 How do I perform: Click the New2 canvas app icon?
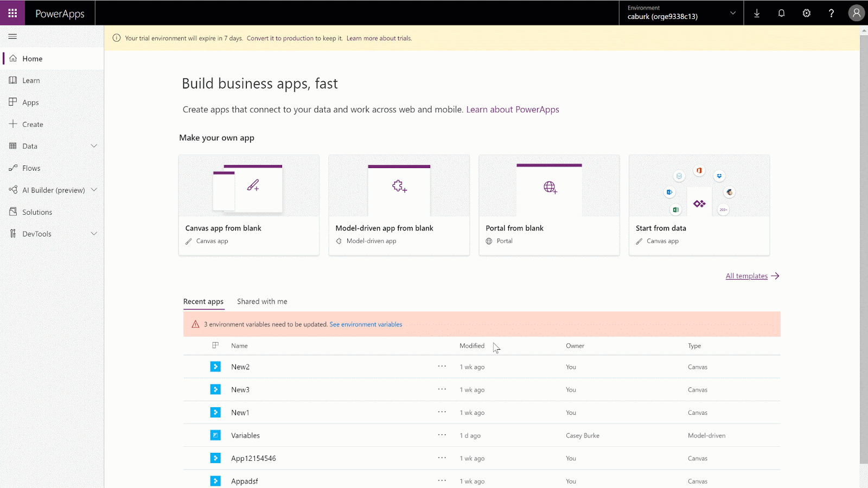point(215,367)
